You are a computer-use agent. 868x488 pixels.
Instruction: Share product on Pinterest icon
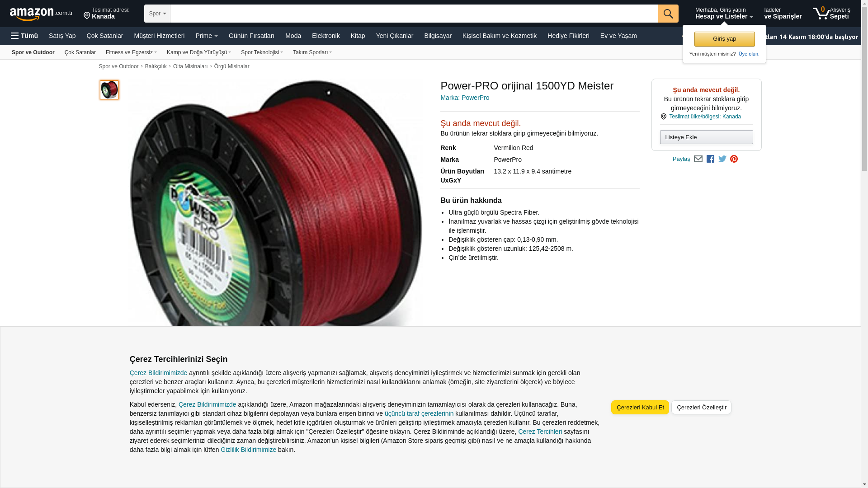coord(734,159)
